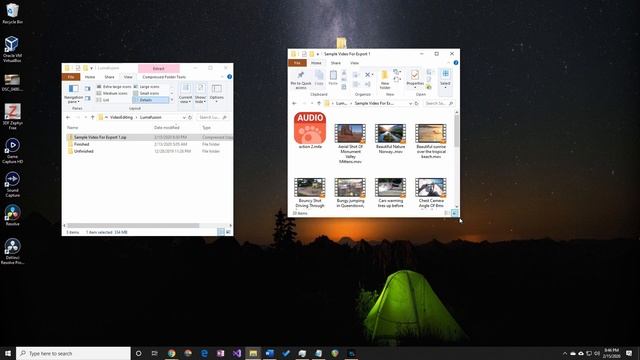Image resolution: width=640 pixels, height=360 pixels.
Task: Select Sample Video For Export 1.zip row
Action: tap(149, 137)
